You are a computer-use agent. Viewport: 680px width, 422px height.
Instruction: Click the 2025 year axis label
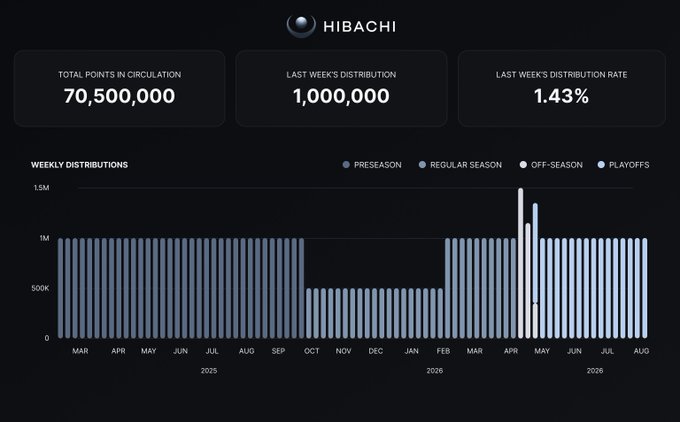point(209,371)
